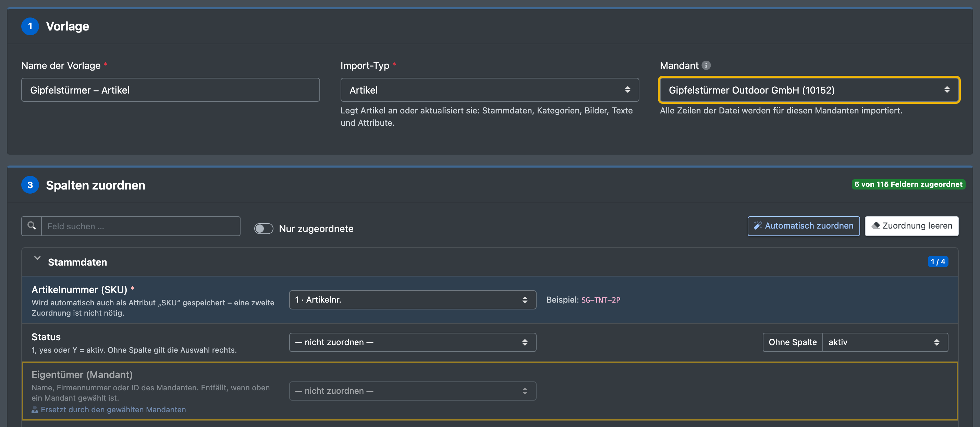Click the Status field label

[46, 337]
